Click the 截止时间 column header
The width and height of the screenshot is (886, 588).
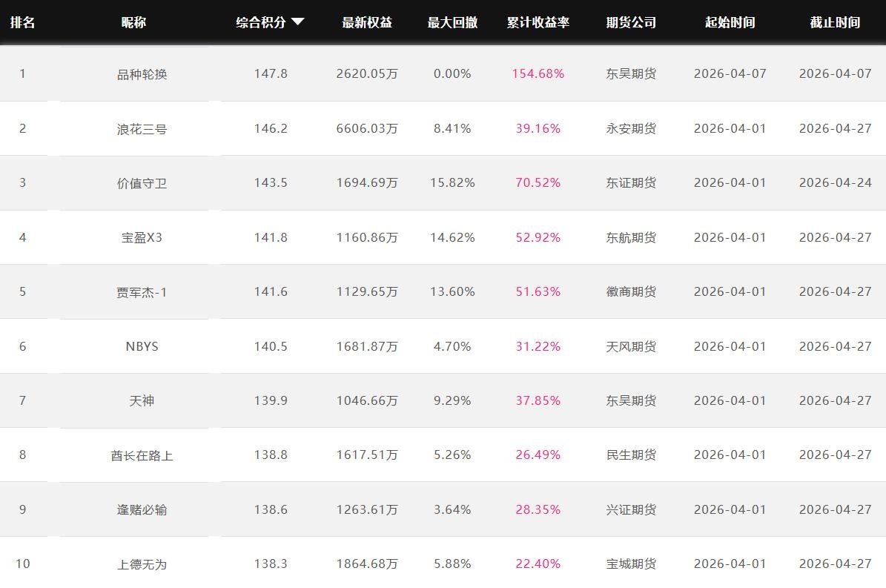click(835, 22)
